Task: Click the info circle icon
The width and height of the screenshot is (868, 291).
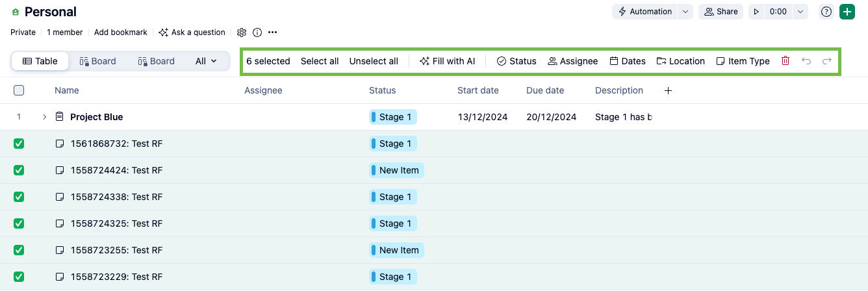Action: pyautogui.click(x=257, y=32)
